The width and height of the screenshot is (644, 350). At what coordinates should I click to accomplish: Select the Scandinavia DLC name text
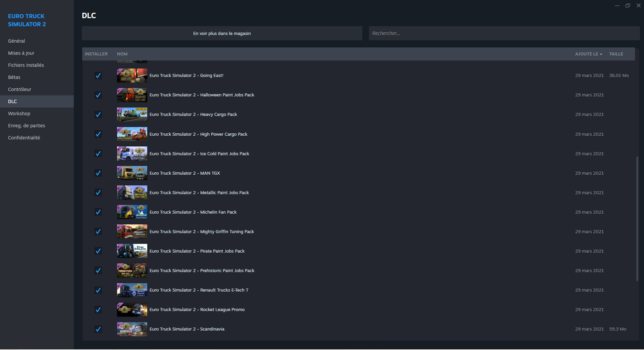(187, 329)
